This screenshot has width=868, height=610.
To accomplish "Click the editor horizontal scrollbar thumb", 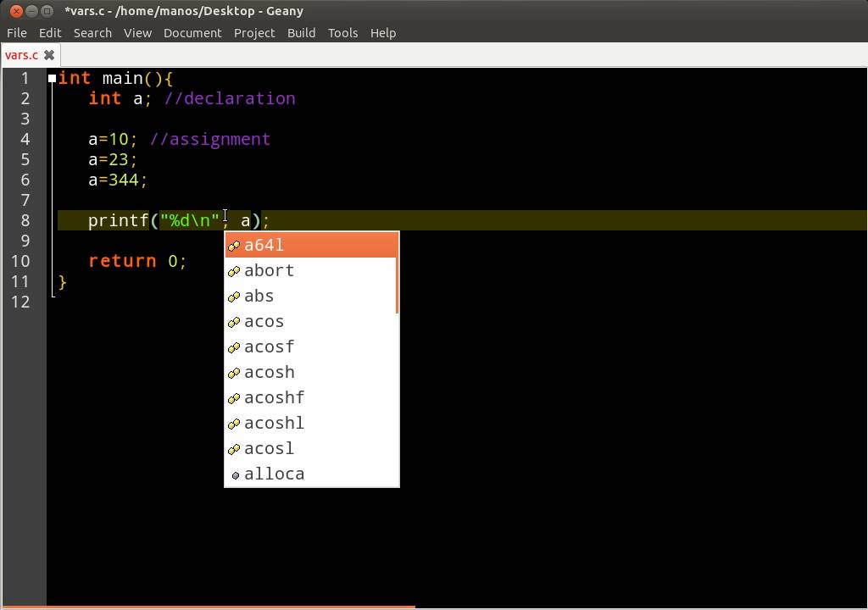I will (209, 607).
